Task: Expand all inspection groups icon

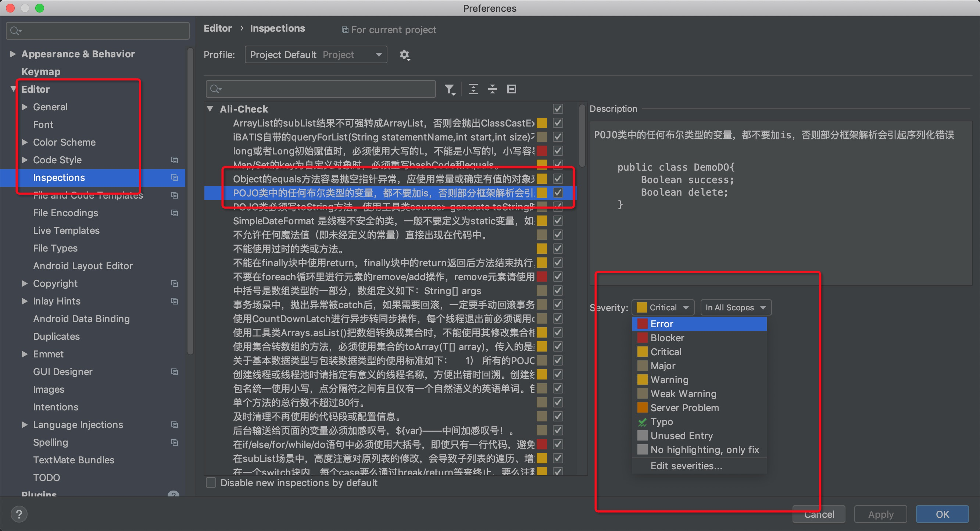Action: pos(473,89)
